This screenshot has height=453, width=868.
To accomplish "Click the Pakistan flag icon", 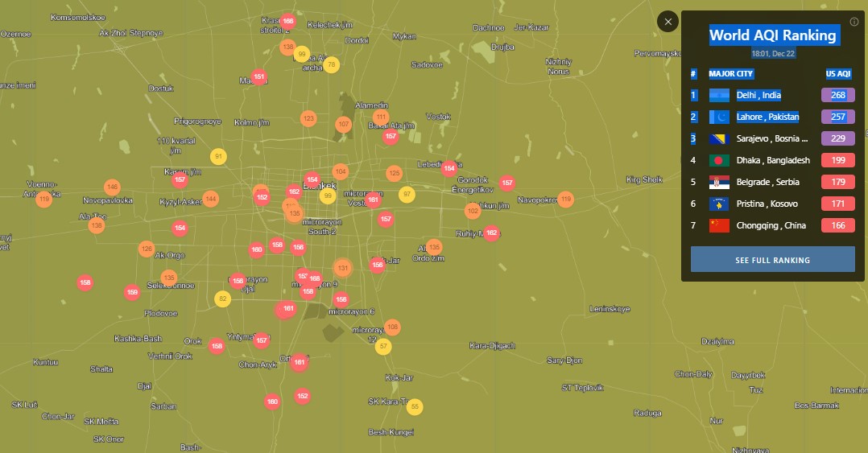I will point(719,117).
